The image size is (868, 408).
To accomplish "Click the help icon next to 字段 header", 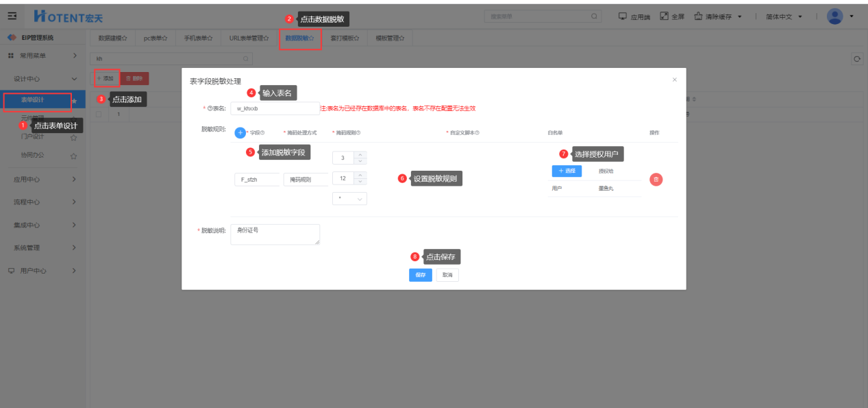I will point(262,133).
